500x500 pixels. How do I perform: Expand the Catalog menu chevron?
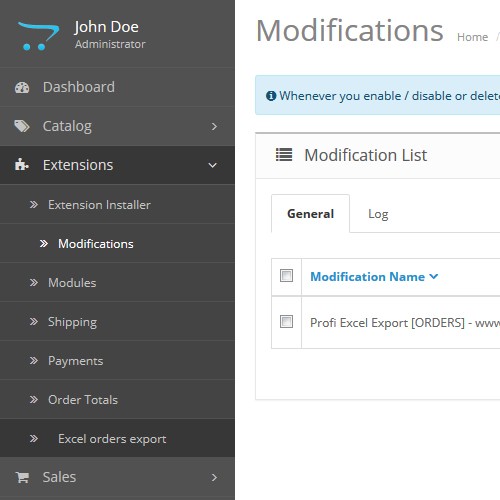(214, 127)
